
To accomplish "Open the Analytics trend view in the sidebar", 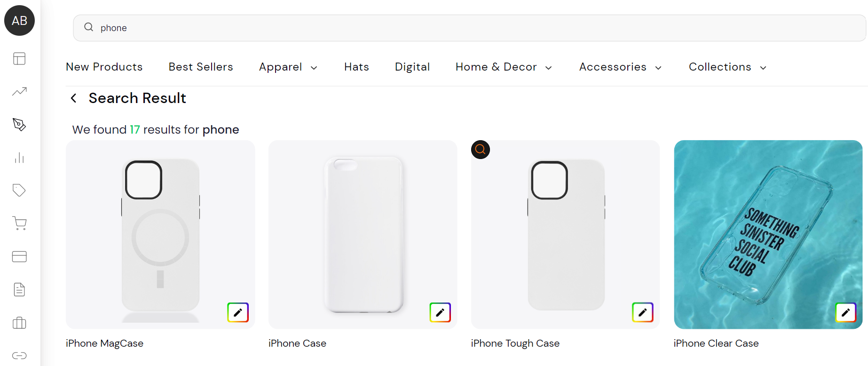I will pyautogui.click(x=19, y=91).
